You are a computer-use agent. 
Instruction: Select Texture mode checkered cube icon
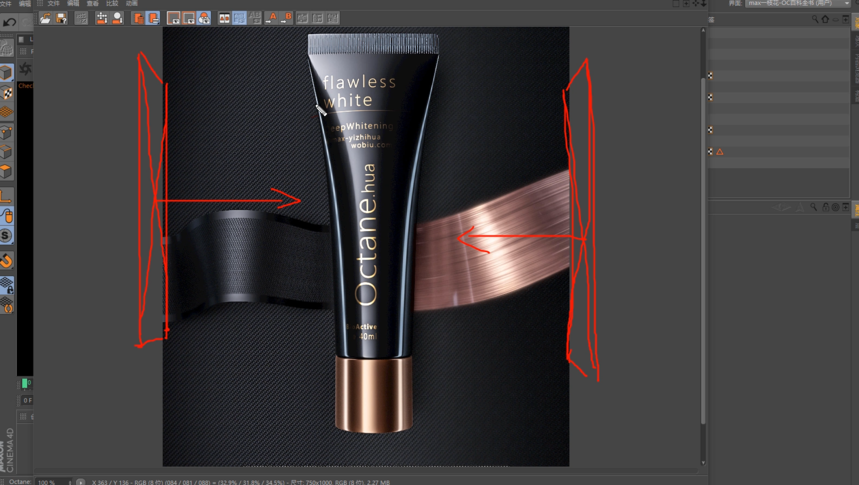(x=6, y=93)
